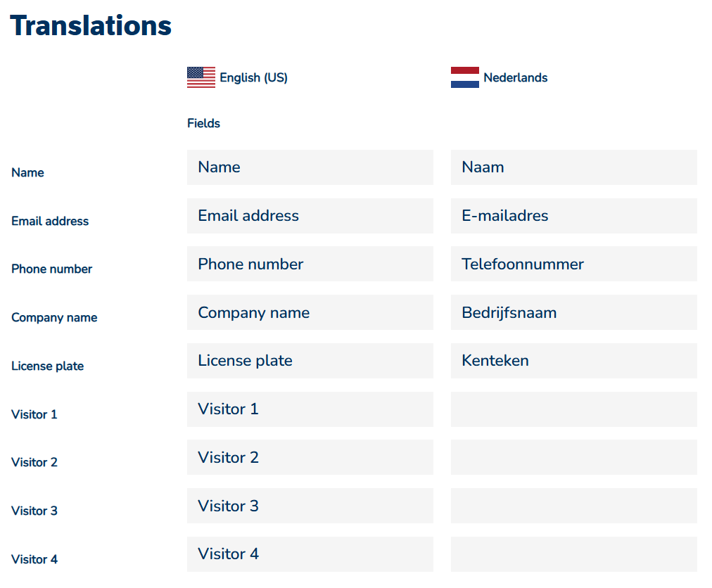
Task: Click the English Visitor 1 field
Action: 310,409
